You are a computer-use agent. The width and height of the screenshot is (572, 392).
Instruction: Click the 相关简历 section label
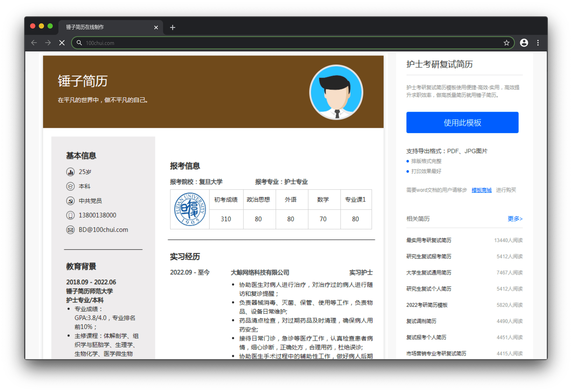click(x=418, y=219)
